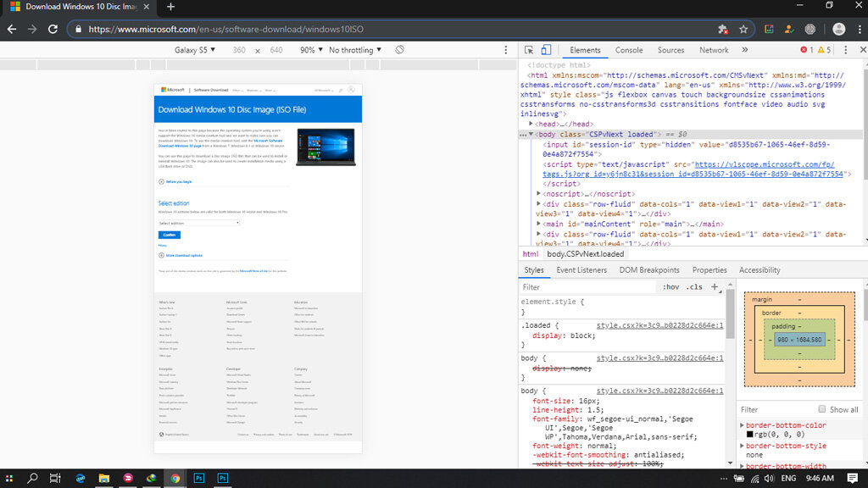The width and height of the screenshot is (868, 488).
Task: Open the Windows notification center
Action: click(x=852, y=478)
